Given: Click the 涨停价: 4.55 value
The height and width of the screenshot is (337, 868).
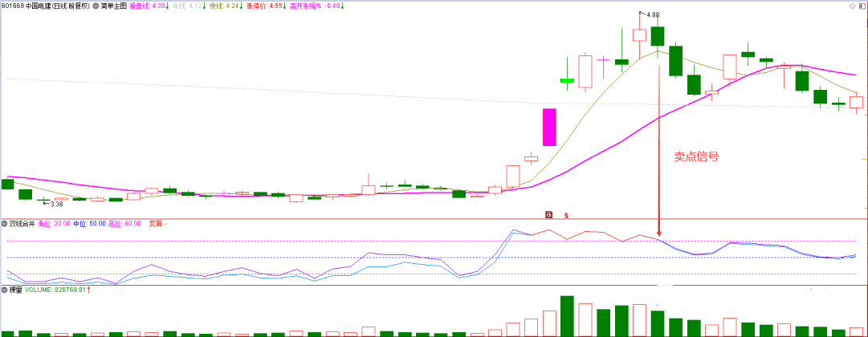Looking at the screenshot, I should pyautogui.click(x=265, y=6).
